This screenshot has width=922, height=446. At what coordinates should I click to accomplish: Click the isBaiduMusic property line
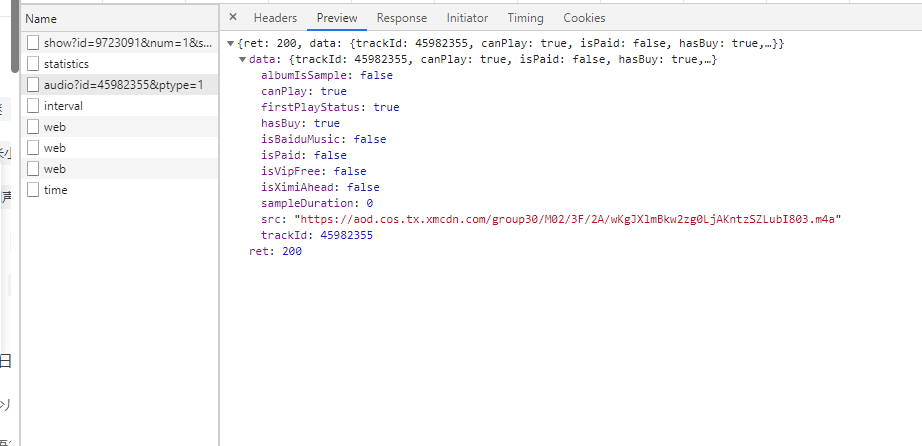tap(323, 139)
